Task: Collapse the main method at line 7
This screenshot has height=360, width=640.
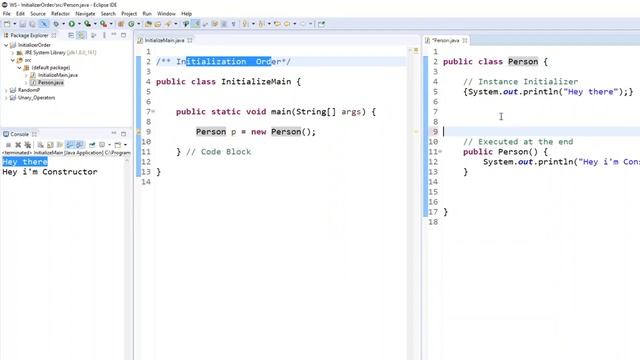Action: (153, 111)
